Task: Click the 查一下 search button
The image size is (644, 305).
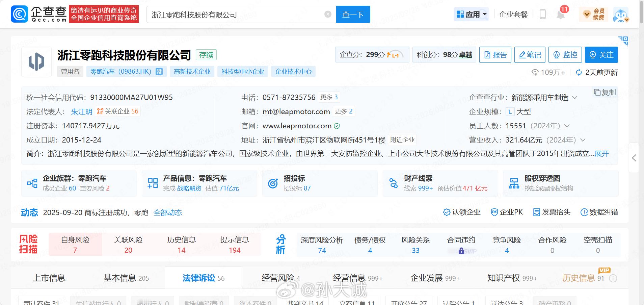Action: click(353, 14)
